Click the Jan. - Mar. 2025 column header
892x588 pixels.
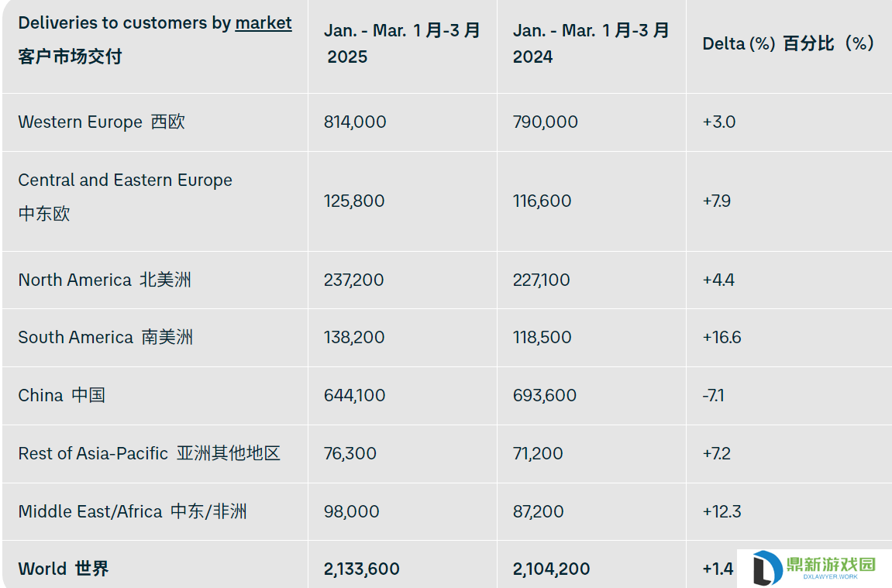pyautogui.click(x=402, y=43)
